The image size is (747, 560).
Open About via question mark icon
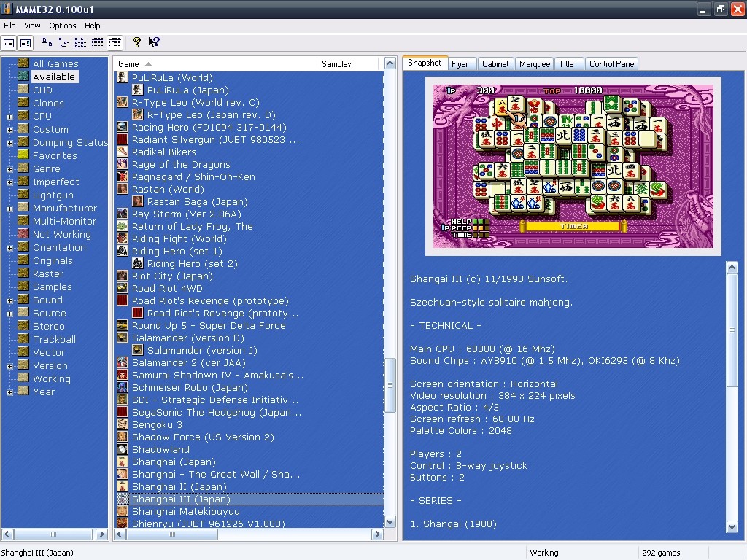[x=136, y=43]
